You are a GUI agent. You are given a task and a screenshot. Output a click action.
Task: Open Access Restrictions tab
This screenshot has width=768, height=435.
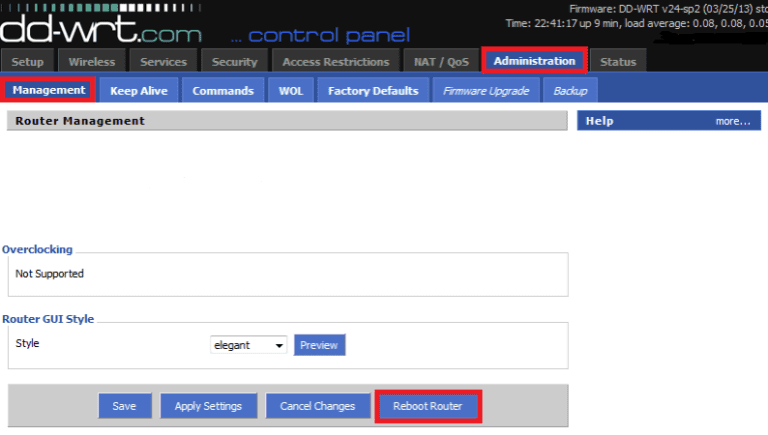(336, 62)
